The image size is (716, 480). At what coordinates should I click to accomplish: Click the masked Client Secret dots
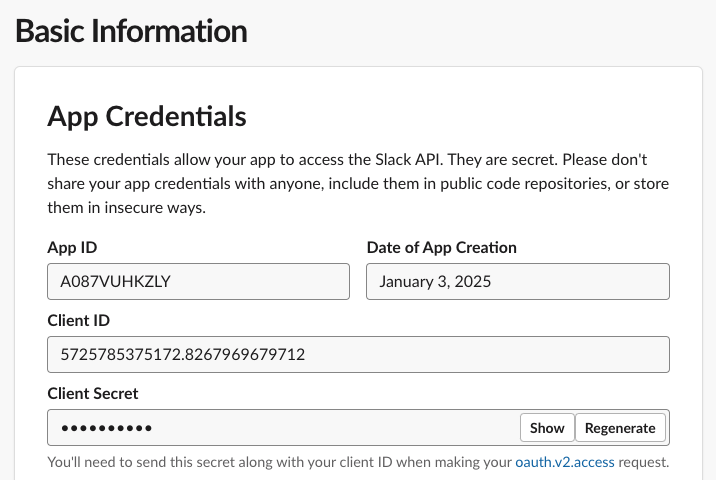[106, 428]
